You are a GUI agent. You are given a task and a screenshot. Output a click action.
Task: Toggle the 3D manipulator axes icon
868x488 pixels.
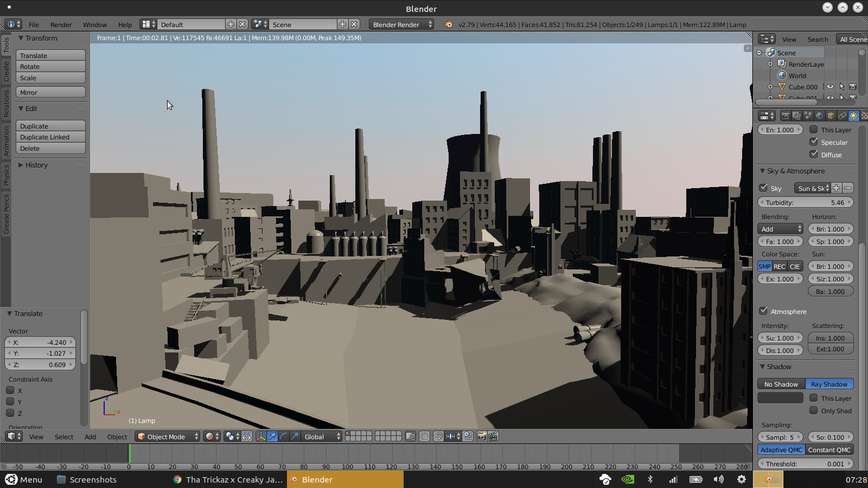(261, 436)
